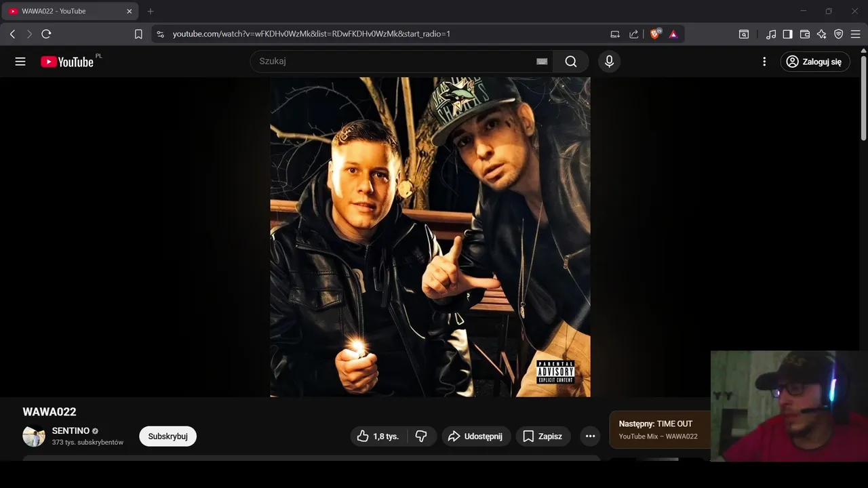
Task: Click the 373 tys. subskrybentów text
Action: [x=87, y=443]
